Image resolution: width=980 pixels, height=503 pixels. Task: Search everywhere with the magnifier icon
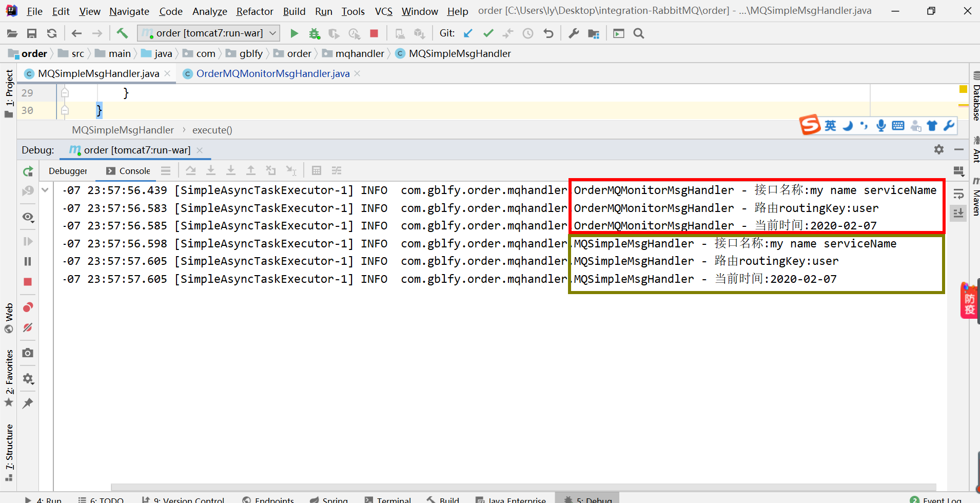click(639, 33)
